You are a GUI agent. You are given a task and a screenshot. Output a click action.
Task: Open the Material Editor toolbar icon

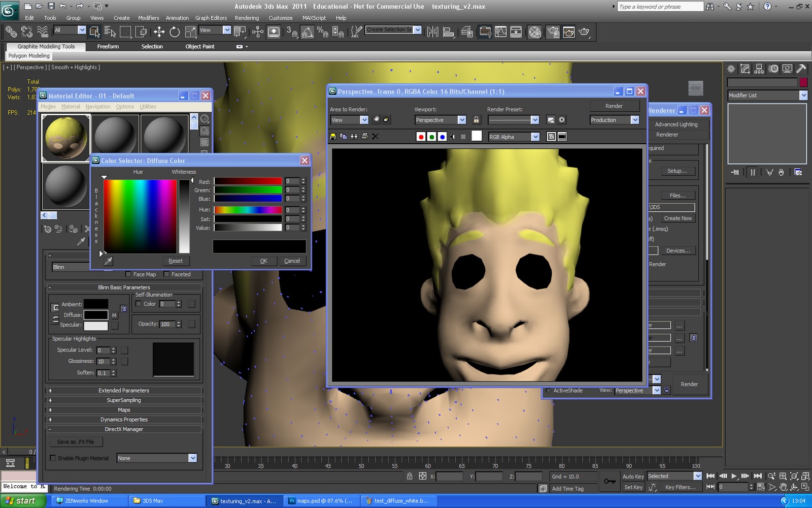[x=534, y=32]
